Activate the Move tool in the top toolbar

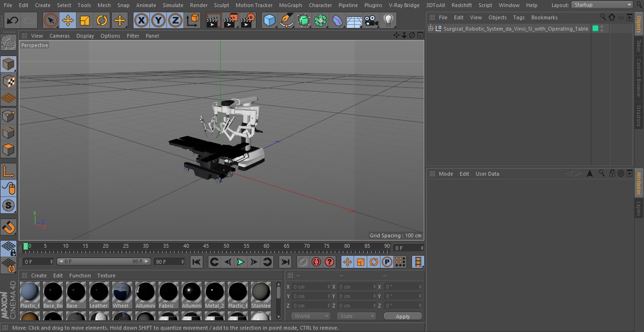67,20
